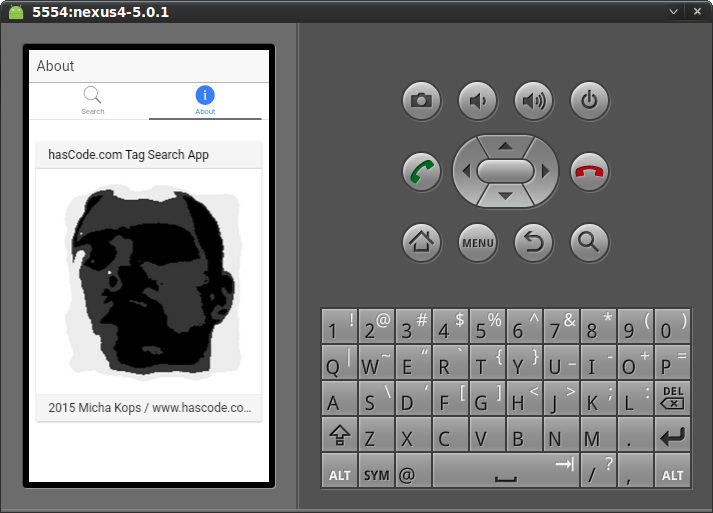Click the D-pad left arrow

466,171
